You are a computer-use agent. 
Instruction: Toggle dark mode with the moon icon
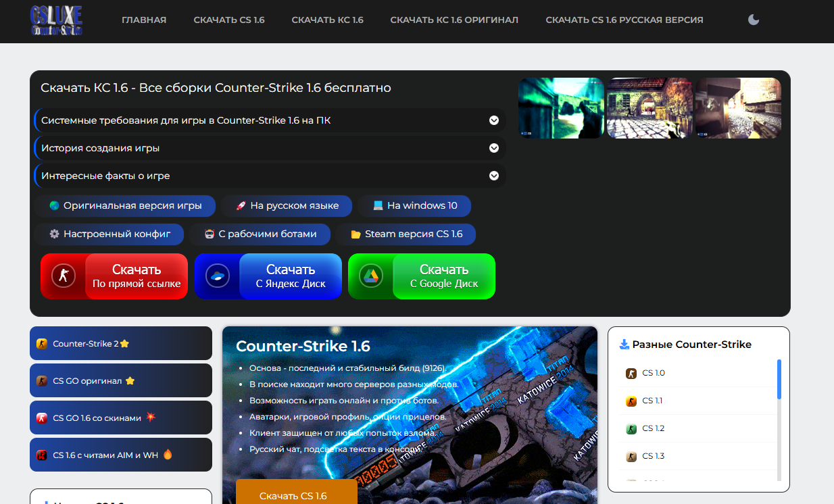coord(754,20)
